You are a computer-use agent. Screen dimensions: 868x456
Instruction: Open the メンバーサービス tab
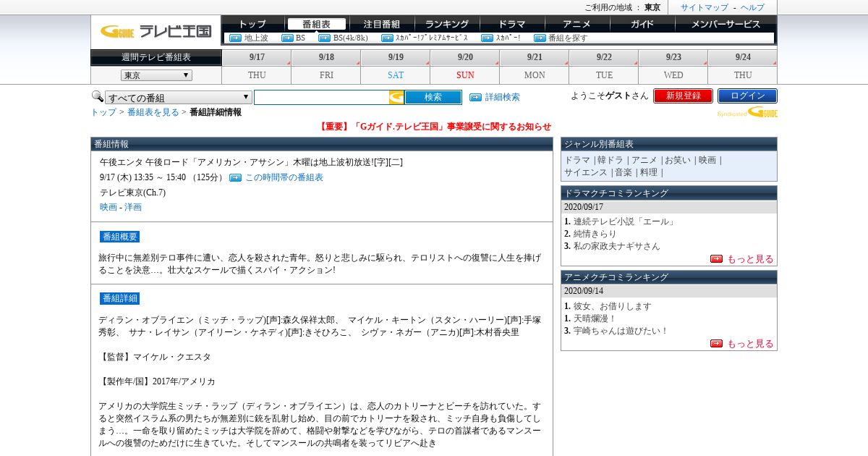[x=726, y=24]
